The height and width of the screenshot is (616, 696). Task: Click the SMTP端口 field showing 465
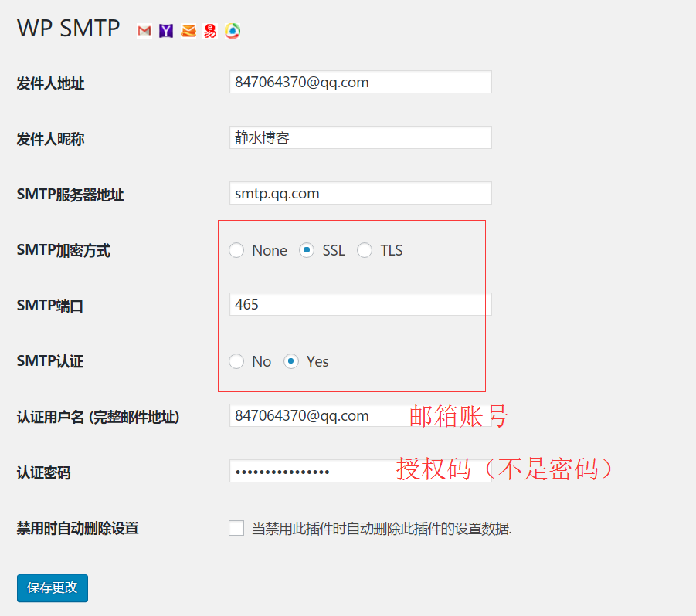tap(361, 304)
